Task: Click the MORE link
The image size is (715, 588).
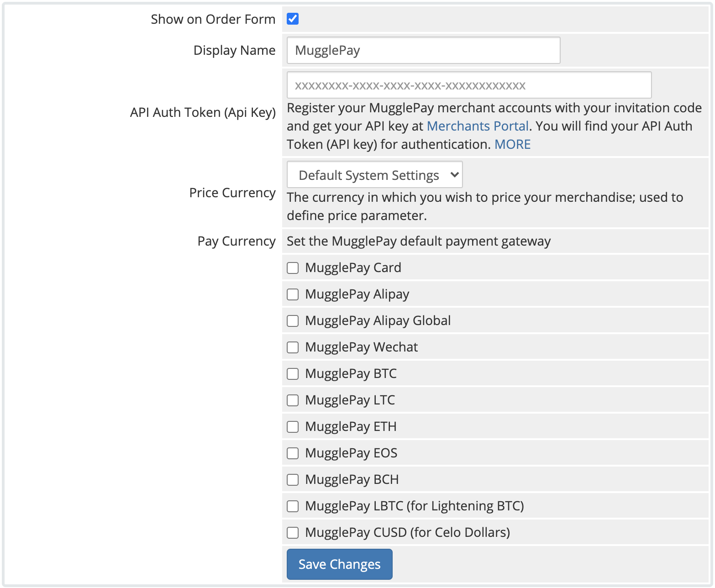Action: click(512, 144)
